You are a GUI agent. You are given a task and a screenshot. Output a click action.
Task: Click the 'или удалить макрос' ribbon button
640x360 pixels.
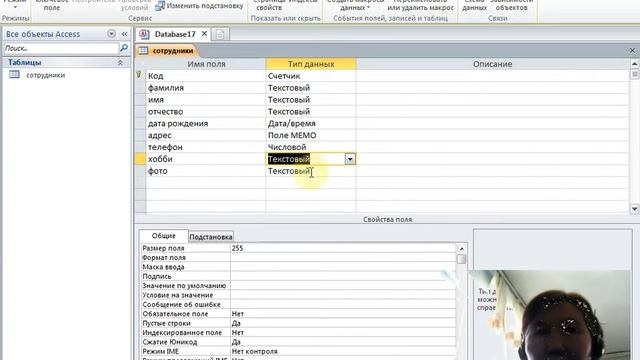coord(420,7)
